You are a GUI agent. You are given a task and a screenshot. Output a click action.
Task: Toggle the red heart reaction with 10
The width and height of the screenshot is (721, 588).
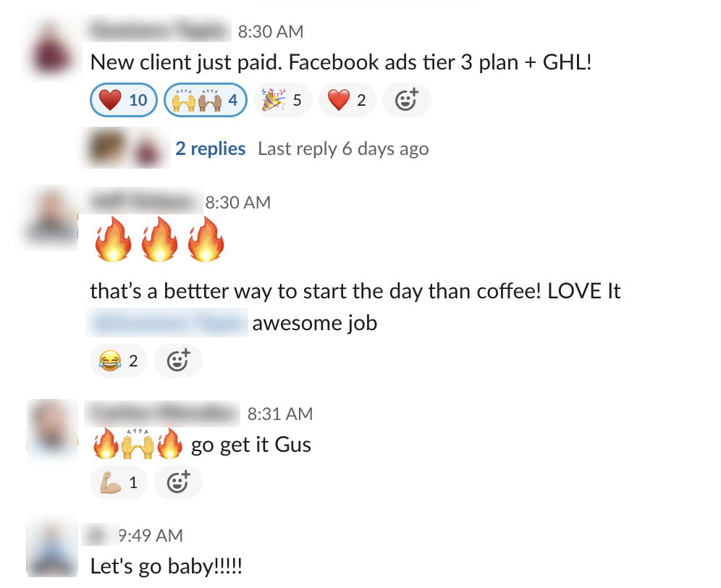[123, 100]
